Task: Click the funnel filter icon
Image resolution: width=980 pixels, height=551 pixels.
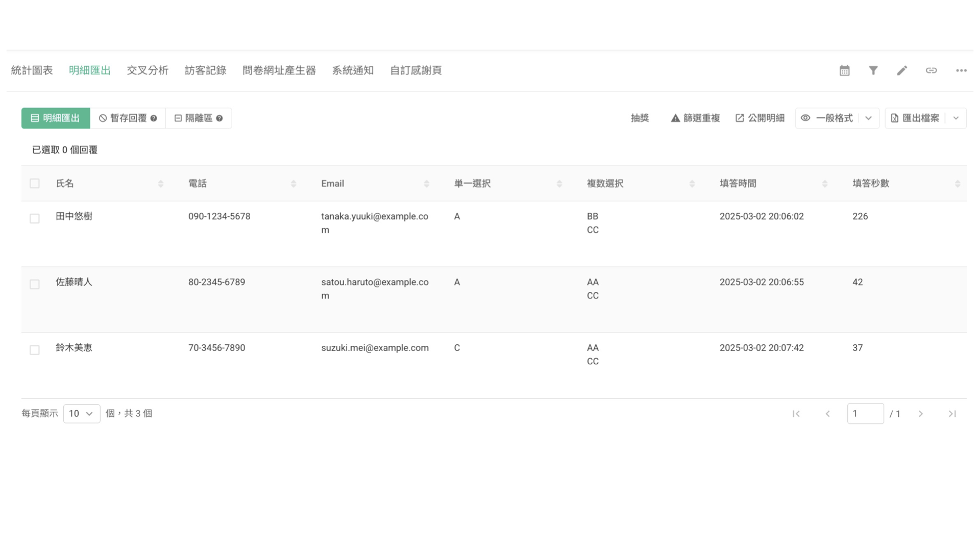Action: click(x=873, y=70)
